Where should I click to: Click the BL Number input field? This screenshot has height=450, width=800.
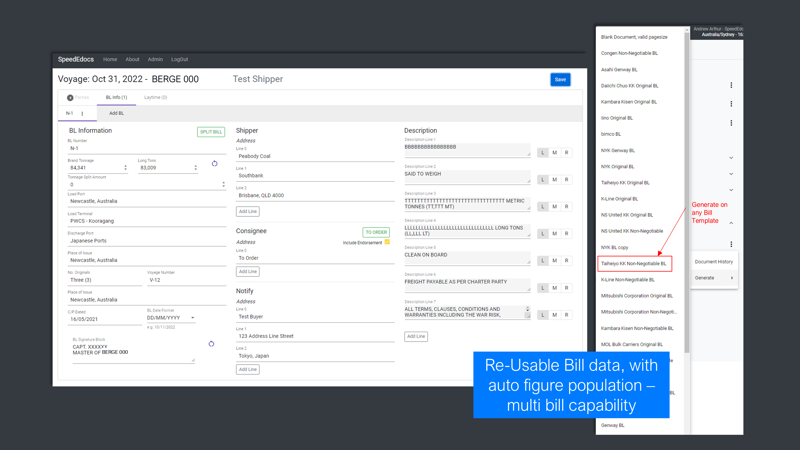point(147,148)
